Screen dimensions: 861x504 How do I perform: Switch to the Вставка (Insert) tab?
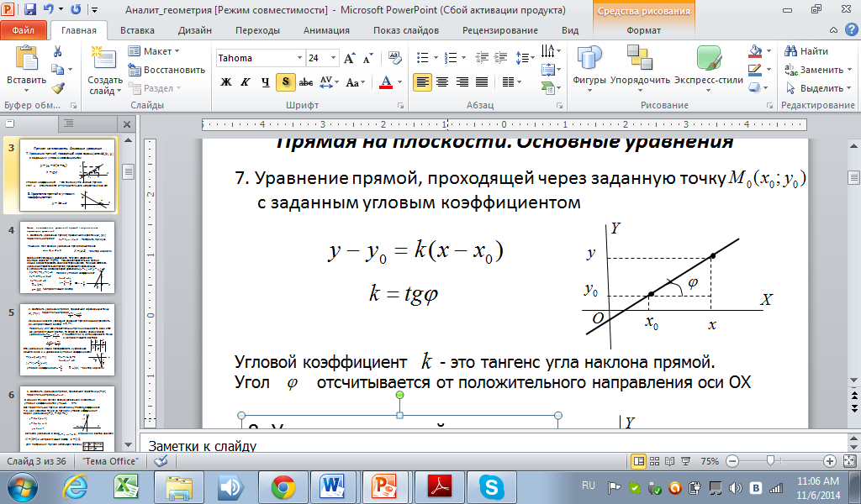tap(137, 30)
